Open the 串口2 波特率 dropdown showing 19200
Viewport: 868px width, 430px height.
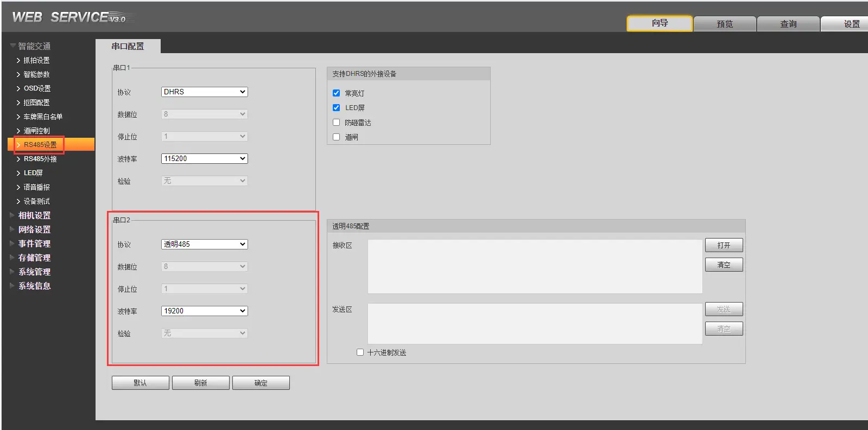click(x=205, y=311)
